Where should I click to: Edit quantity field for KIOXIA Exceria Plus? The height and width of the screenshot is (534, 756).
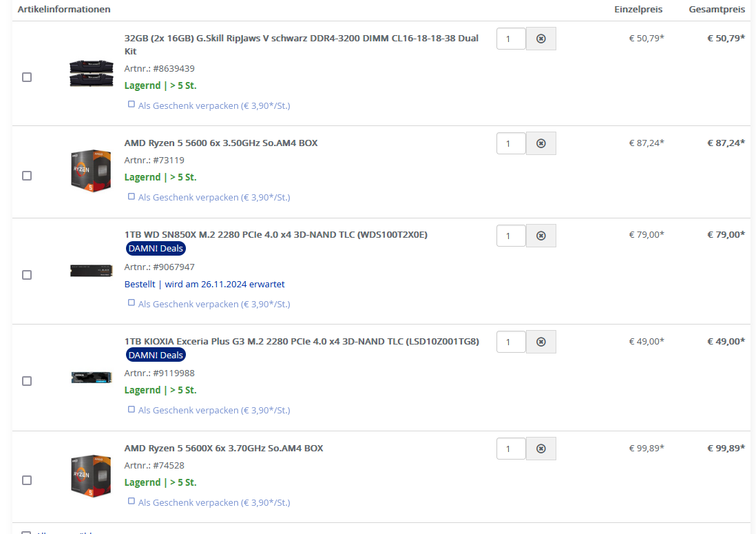tap(511, 342)
